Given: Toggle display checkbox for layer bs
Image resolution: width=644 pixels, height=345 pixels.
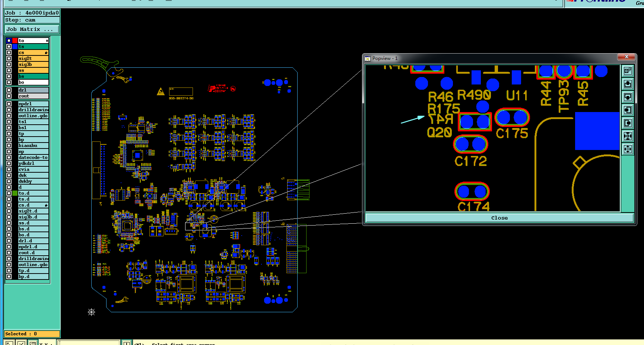Looking at the screenshot, I should 9,76.
